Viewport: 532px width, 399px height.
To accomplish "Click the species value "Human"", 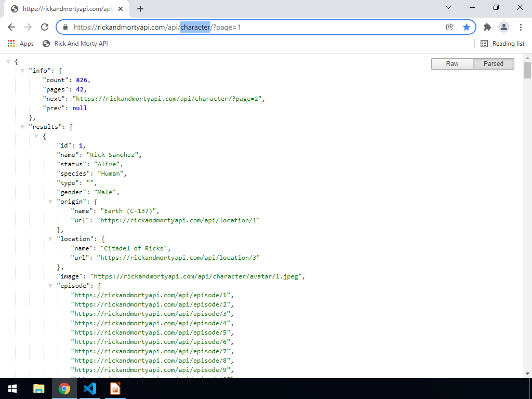I will tap(111, 174).
